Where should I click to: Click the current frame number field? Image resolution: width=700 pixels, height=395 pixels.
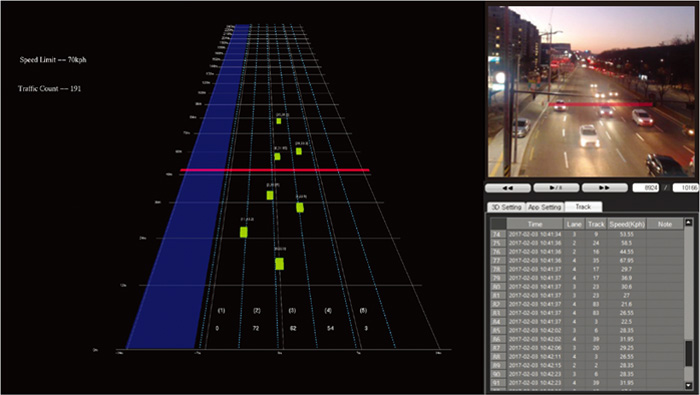pos(646,188)
